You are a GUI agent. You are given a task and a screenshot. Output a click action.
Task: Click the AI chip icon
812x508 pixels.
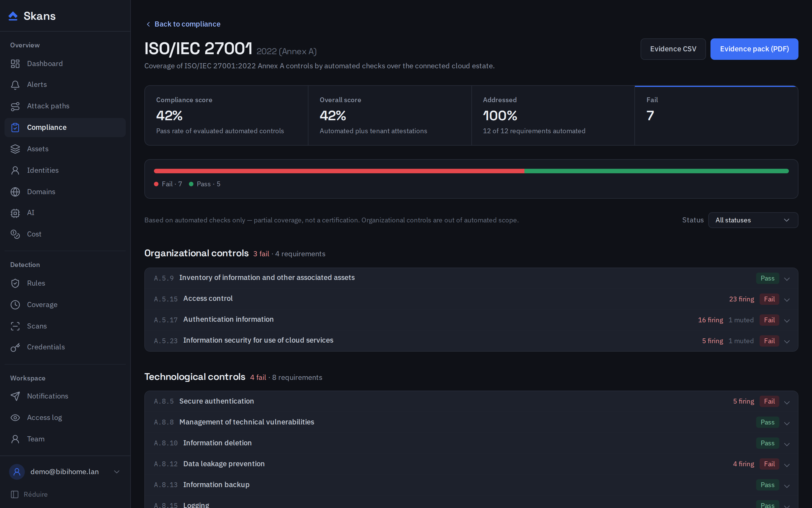click(x=15, y=213)
